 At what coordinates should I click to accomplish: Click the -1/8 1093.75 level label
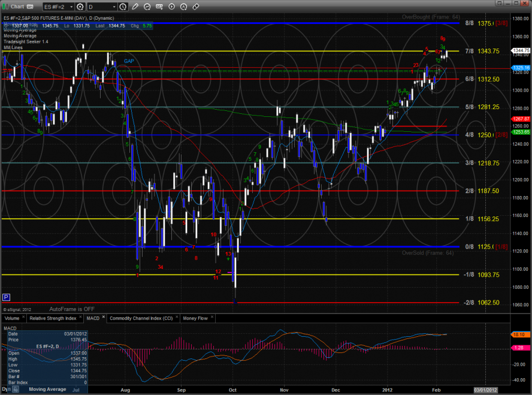(x=482, y=275)
